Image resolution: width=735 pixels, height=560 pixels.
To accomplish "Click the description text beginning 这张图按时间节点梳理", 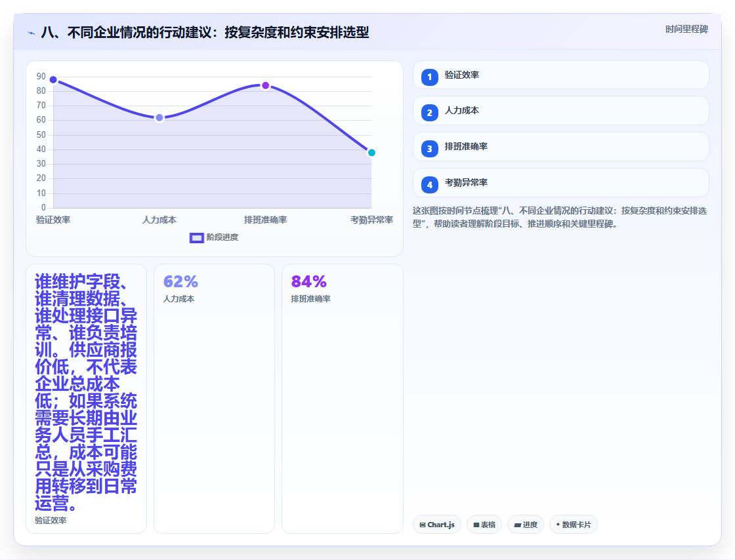I will click(560, 217).
